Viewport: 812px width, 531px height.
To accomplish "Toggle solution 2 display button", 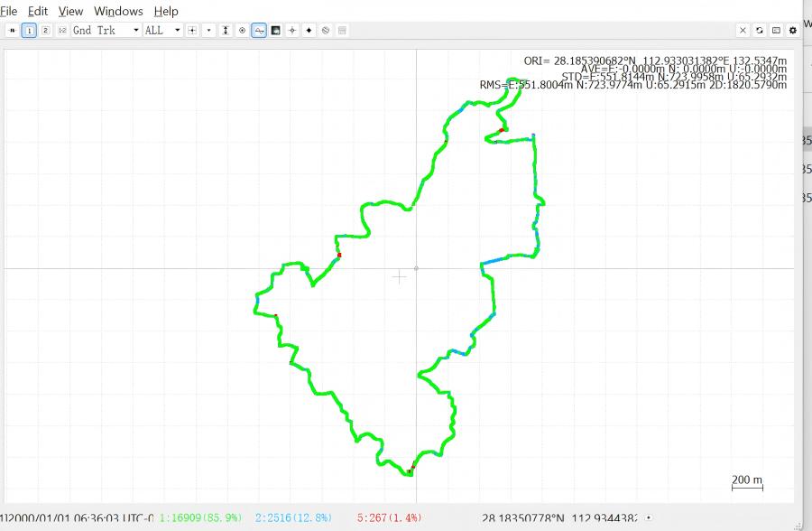I will pyautogui.click(x=46, y=30).
